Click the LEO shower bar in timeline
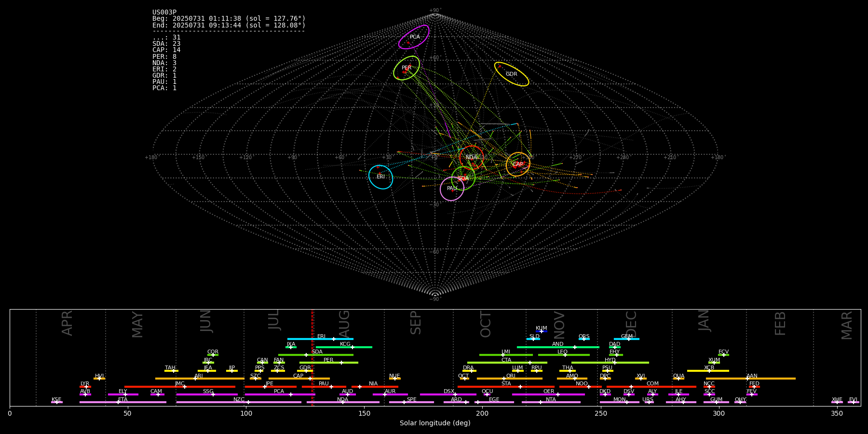The height and width of the screenshot is (434, 868). [564, 355]
